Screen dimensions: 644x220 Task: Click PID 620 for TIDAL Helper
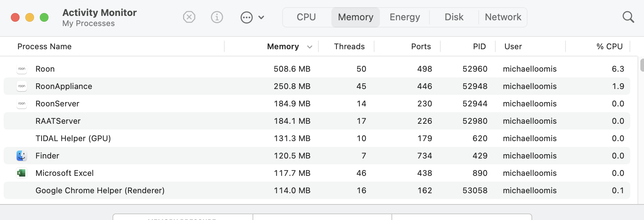pos(480,138)
